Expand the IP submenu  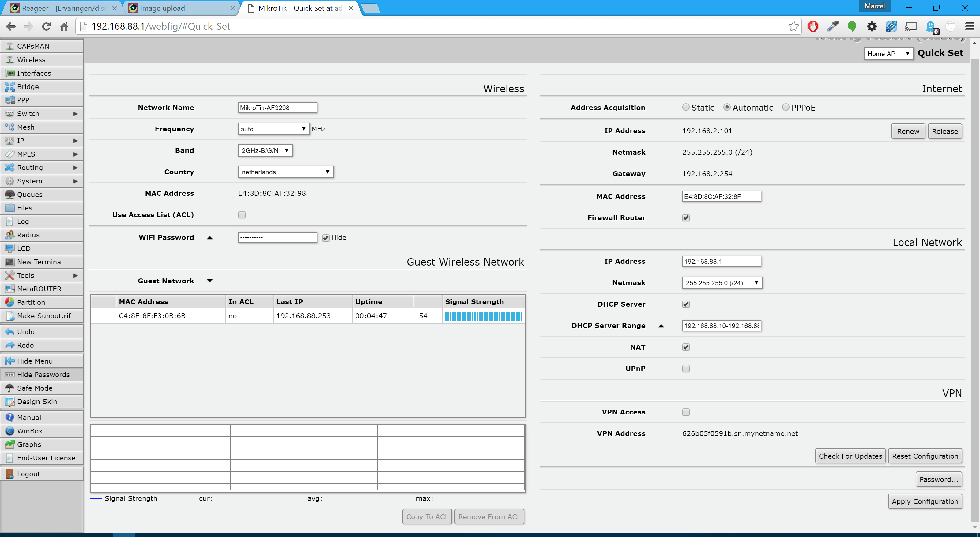[x=75, y=140]
